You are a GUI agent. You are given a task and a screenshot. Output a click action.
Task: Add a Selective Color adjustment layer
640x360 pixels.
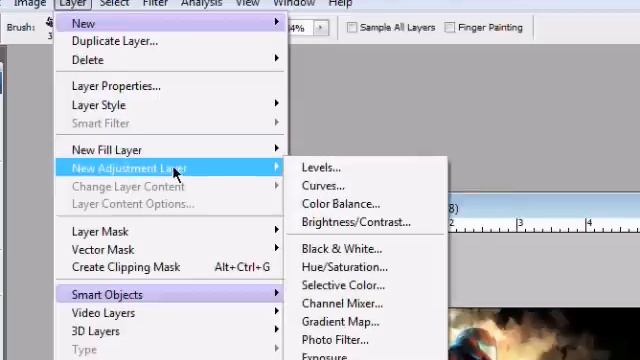[x=366, y=285]
